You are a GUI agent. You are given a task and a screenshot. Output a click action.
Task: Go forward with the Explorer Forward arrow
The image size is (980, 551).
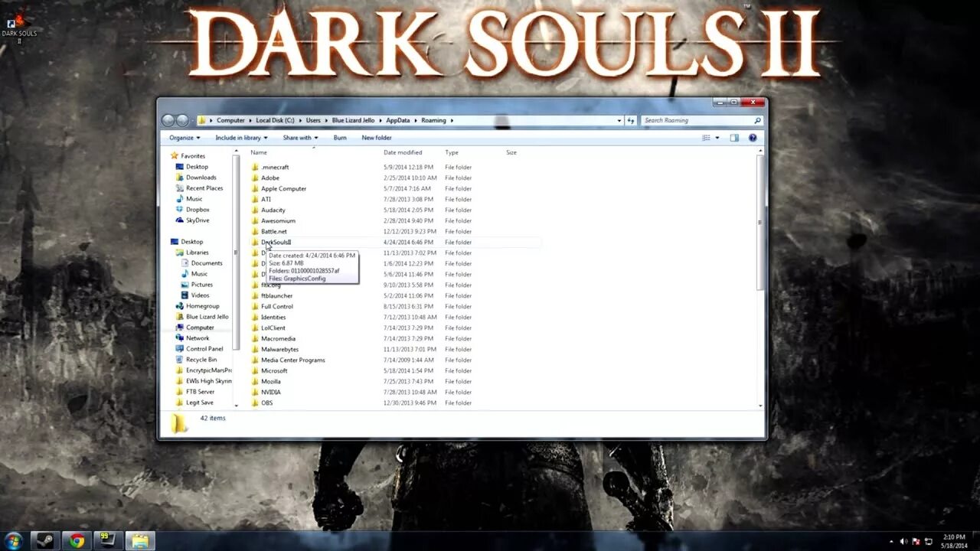tap(182, 120)
